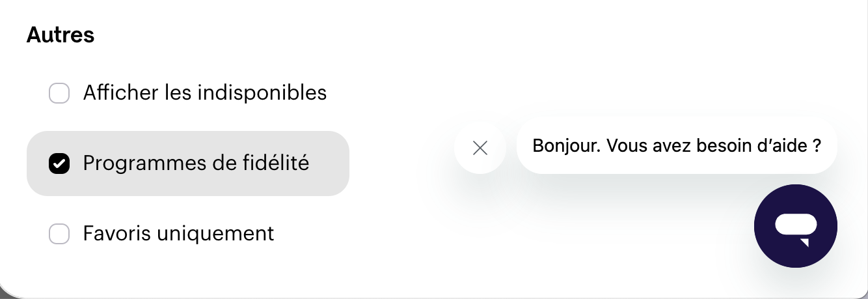
Task: Filter to favorites only using the last checkbox
Action: [x=59, y=233]
